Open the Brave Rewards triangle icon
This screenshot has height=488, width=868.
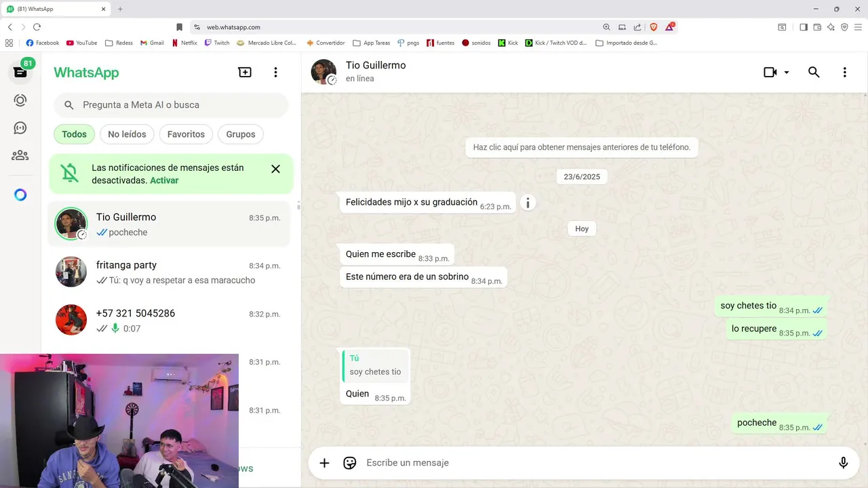(x=669, y=27)
